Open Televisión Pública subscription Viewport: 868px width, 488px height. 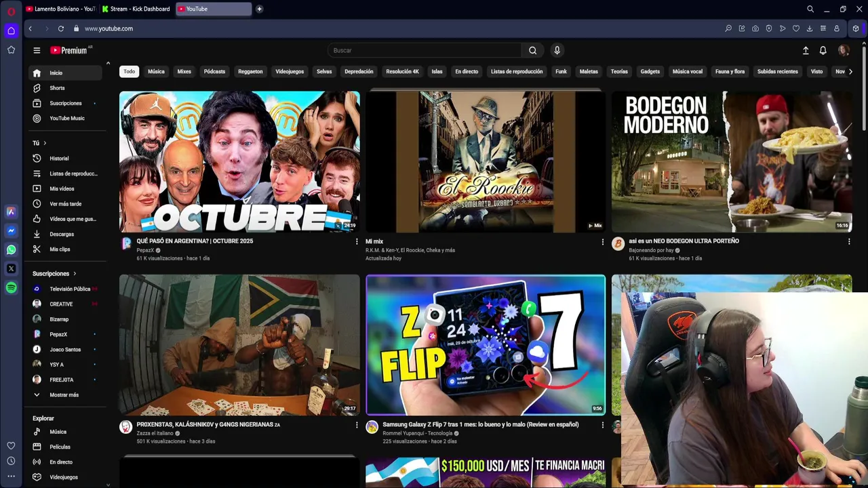point(66,289)
